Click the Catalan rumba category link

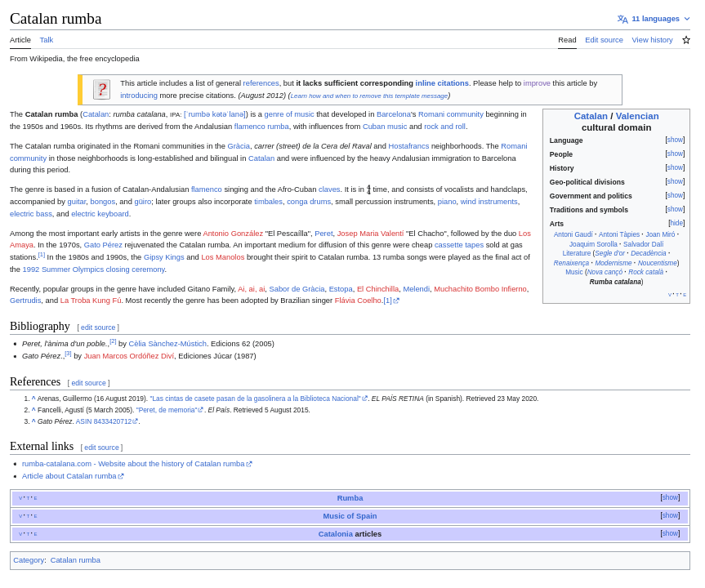point(75,560)
